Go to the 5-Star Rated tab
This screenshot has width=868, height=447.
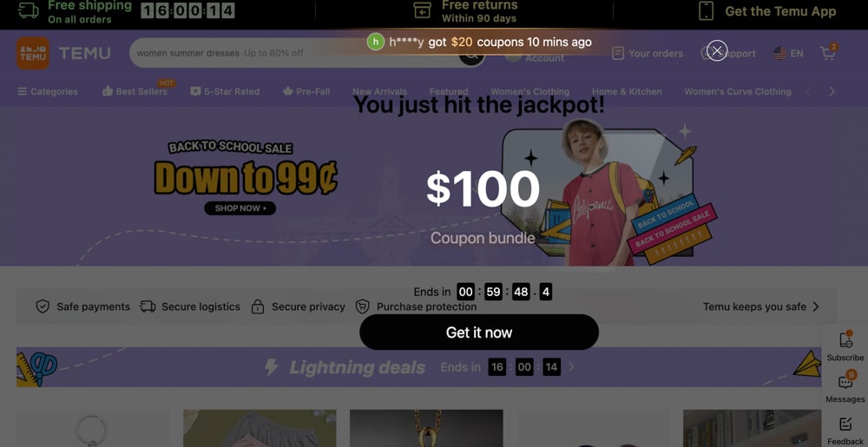coord(225,91)
